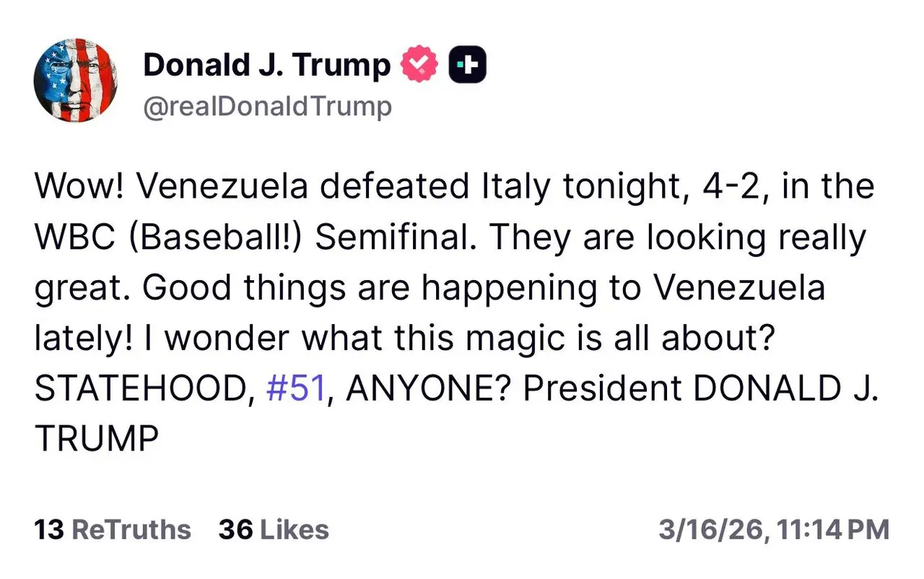Click the number 13 retruth count

49,530
